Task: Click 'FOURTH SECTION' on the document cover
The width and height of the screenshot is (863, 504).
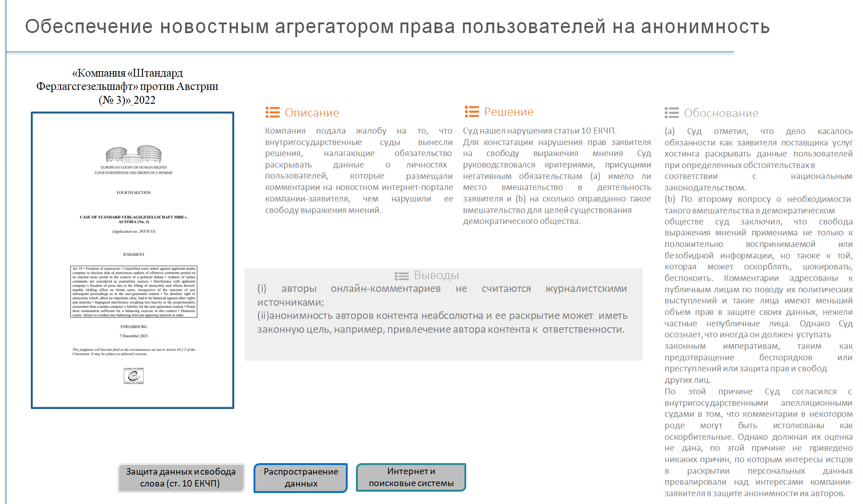Action: pyautogui.click(x=134, y=192)
